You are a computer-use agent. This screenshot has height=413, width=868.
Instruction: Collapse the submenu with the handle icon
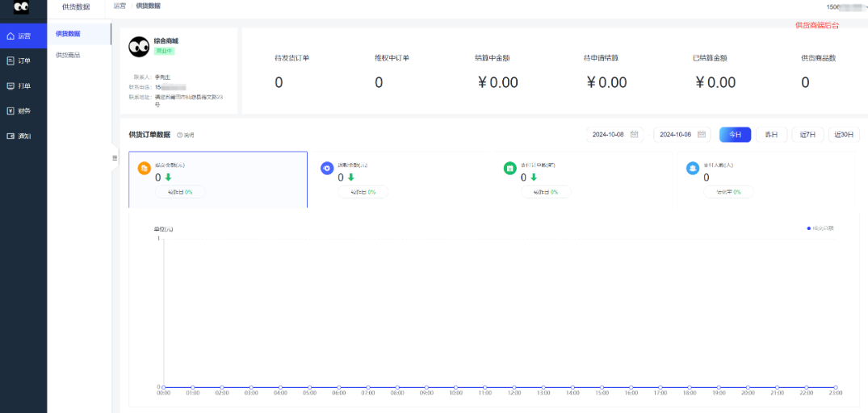click(x=115, y=158)
